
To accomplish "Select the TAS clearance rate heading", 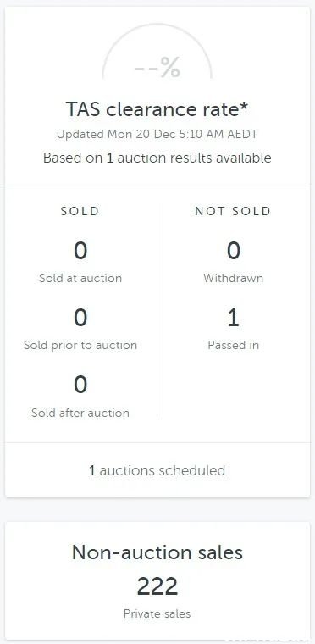I will point(157,109).
